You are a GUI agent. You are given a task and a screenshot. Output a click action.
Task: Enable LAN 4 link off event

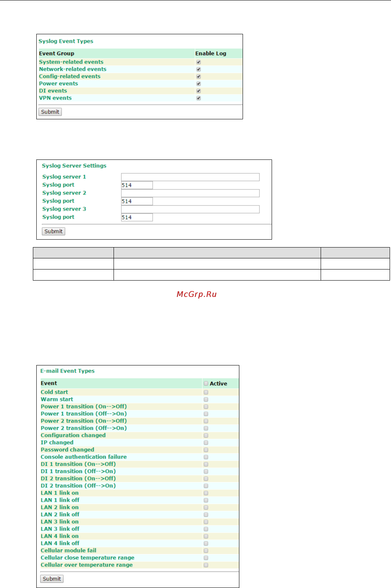point(206,544)
